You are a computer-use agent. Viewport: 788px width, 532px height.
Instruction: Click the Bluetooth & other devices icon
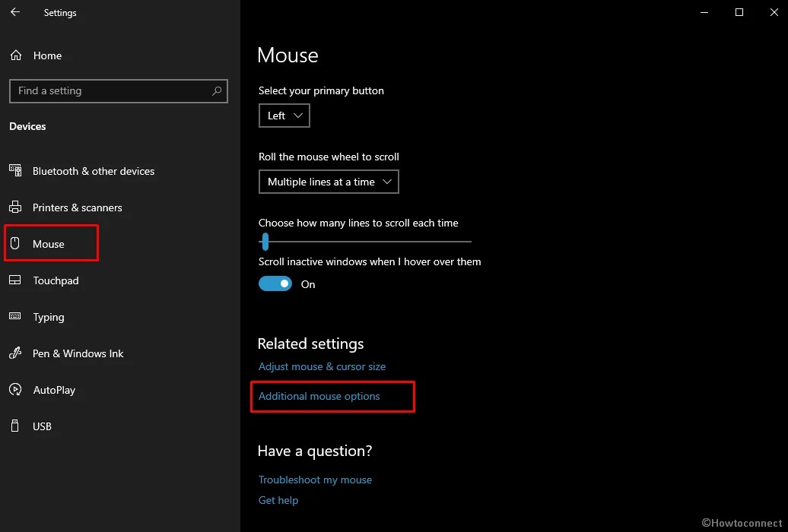[x=15, y=171]
